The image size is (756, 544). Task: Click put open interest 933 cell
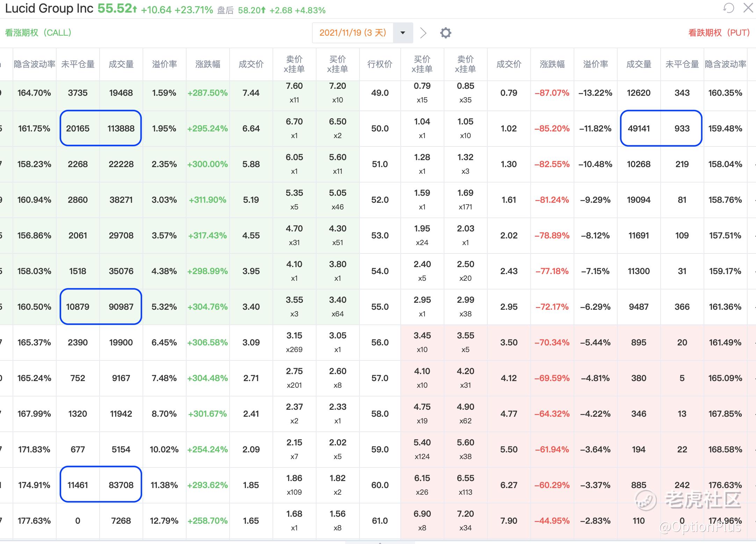[682, 129]
